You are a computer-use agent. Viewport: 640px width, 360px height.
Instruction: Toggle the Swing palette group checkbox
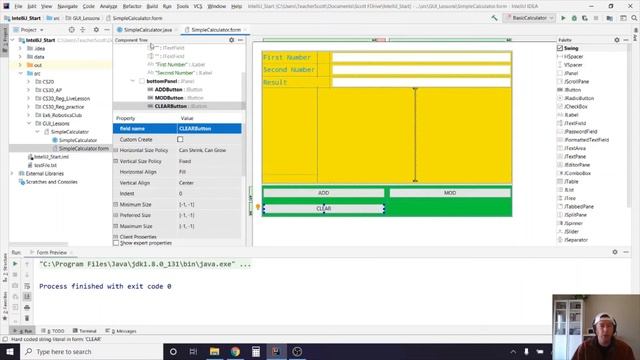(560, 48)
